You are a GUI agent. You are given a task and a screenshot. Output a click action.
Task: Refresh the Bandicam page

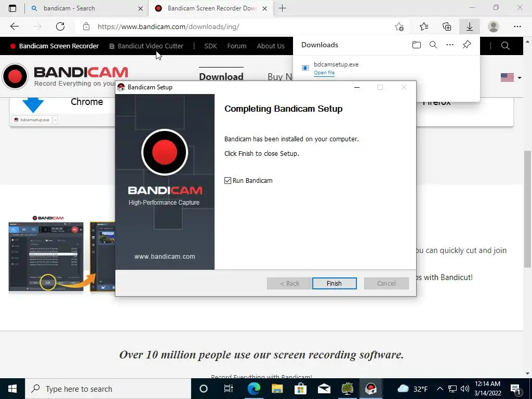pyautogui.click(x=60, y=26)
